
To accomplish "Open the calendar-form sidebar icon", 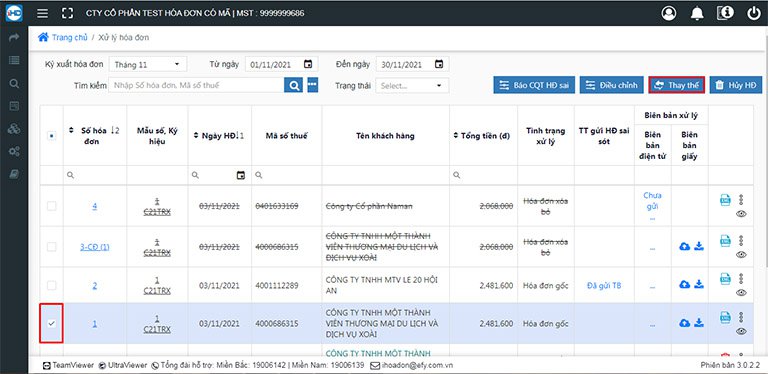I will pyautogui.click(x=14, y=106).
